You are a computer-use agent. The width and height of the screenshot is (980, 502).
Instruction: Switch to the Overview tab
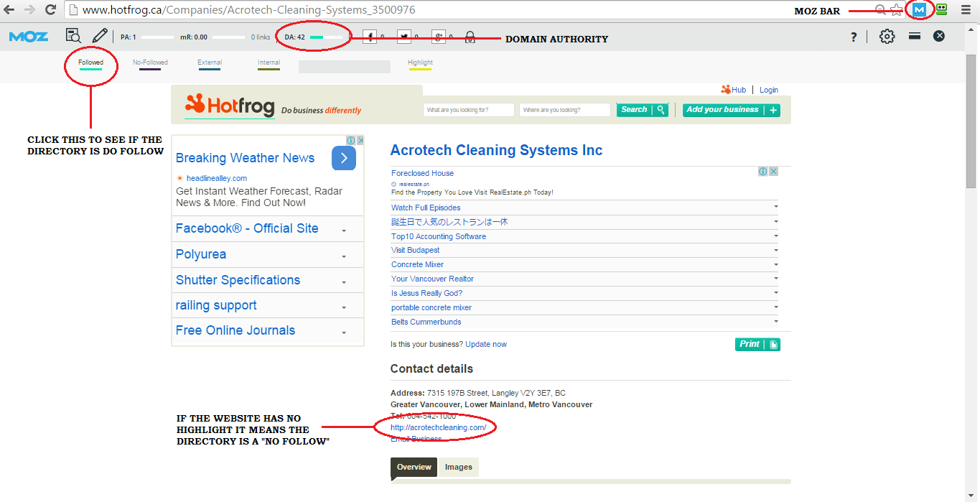tap(414, 467)
